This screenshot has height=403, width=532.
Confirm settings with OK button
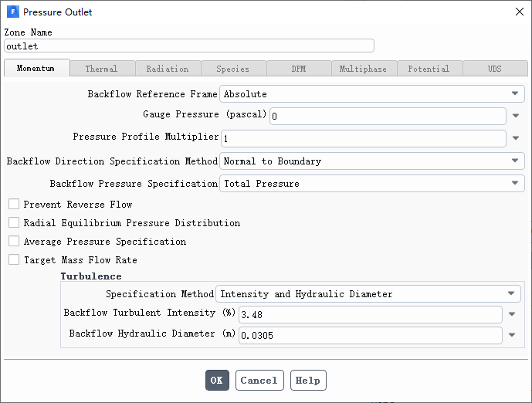(x=217, y=381)
